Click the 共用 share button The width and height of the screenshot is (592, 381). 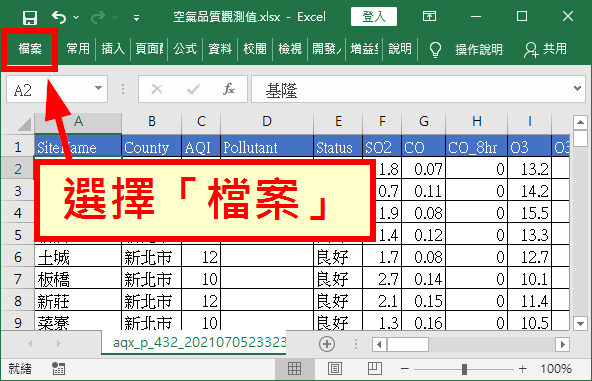tap(546, 49)
